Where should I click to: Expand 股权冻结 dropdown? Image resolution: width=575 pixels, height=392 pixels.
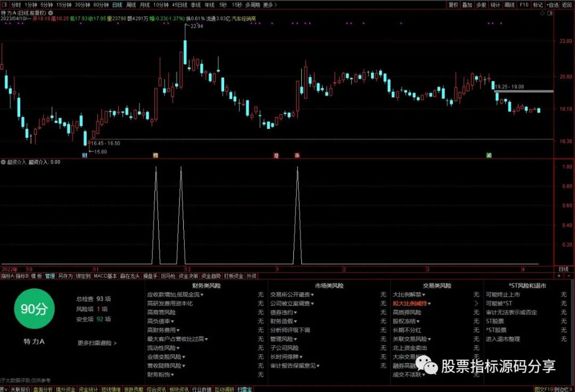(406, 321)
